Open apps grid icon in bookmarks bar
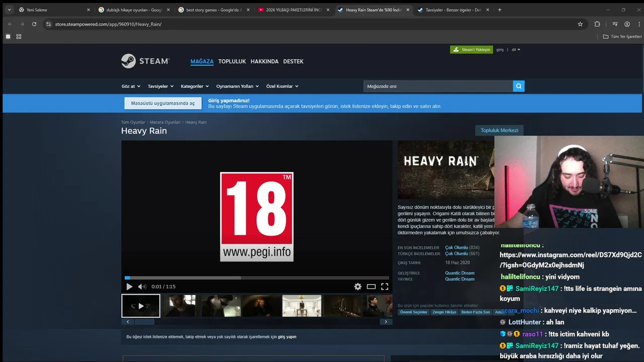The width and height of the screenshot is (644, 362). (x=19, y=36)
